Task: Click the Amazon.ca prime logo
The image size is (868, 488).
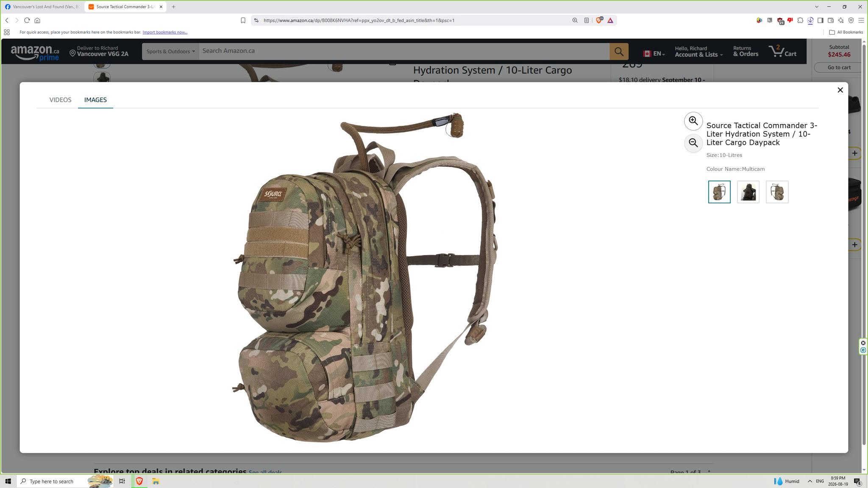Action: click(35, 53)
